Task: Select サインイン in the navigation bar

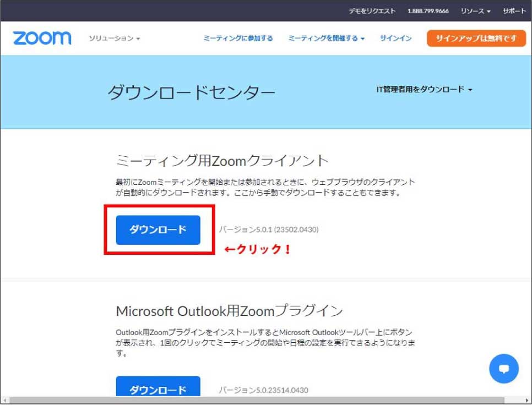Action: (x=395, y=39)
